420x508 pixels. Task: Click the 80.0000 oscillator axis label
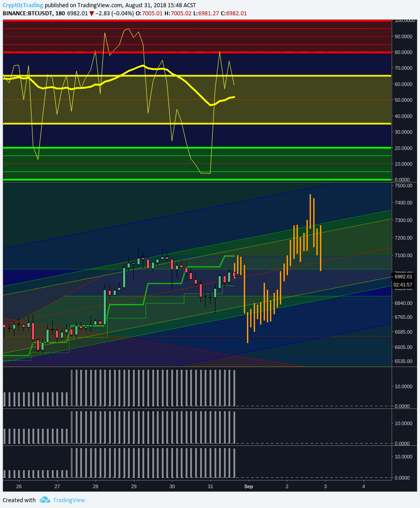pyautogui.click(x=403, y=52)
